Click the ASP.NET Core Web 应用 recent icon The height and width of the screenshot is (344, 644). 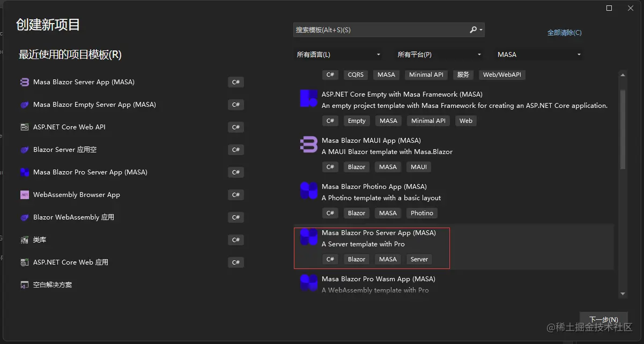(24, 262)
